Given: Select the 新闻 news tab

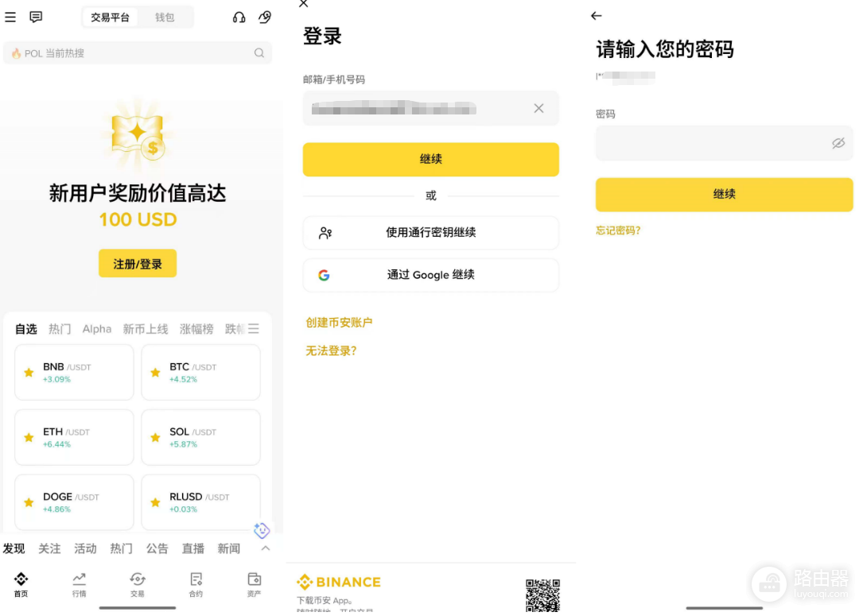Looking at the screenshot, I should (229, 549).
